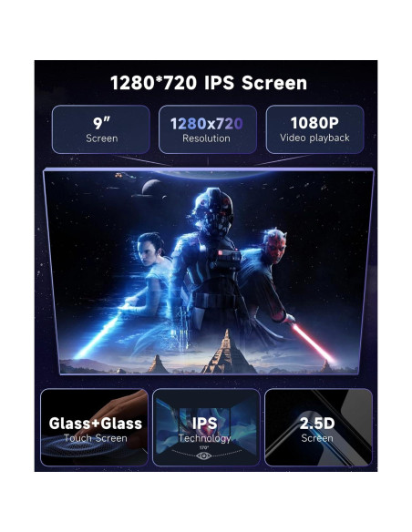Select the 1280x720 Resolution spec box
Image resolution: width=412 pixels, height=532 pixels.
[207, 129]
